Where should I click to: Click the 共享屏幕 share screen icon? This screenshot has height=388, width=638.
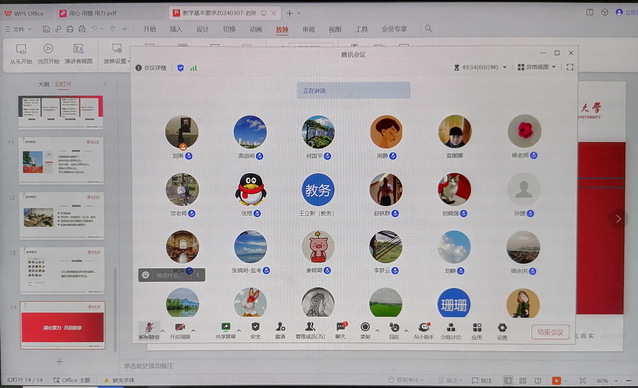(x=225, y=330)
